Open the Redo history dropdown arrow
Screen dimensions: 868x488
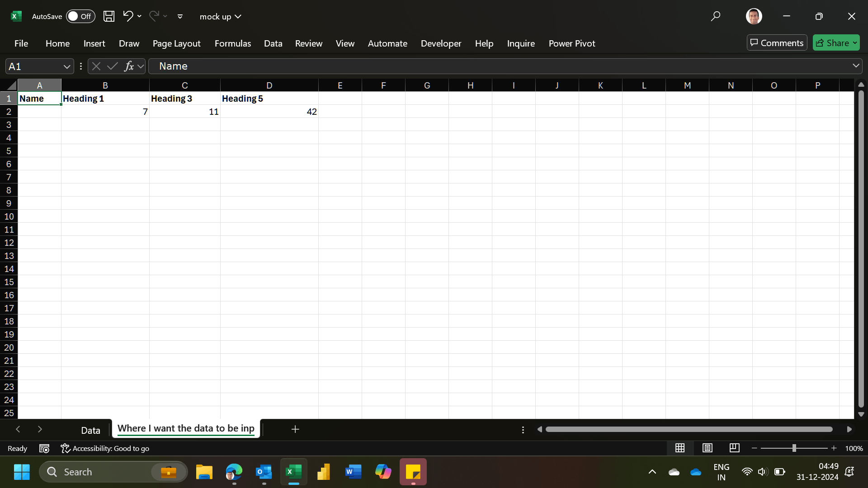coord(165,16)
